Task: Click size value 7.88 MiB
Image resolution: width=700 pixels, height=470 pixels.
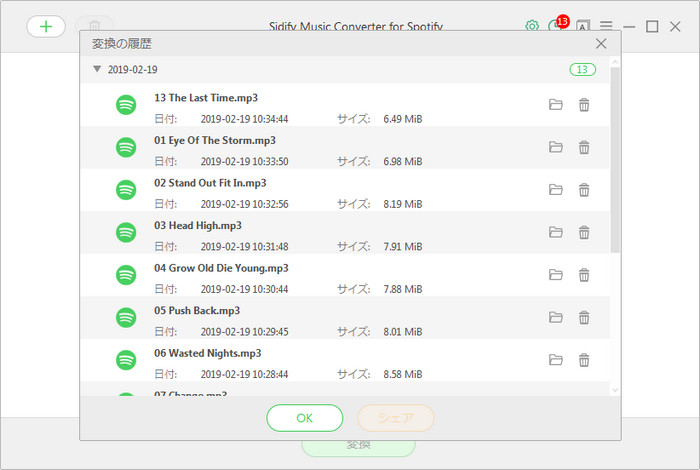Action: click(x=403, y=289)
